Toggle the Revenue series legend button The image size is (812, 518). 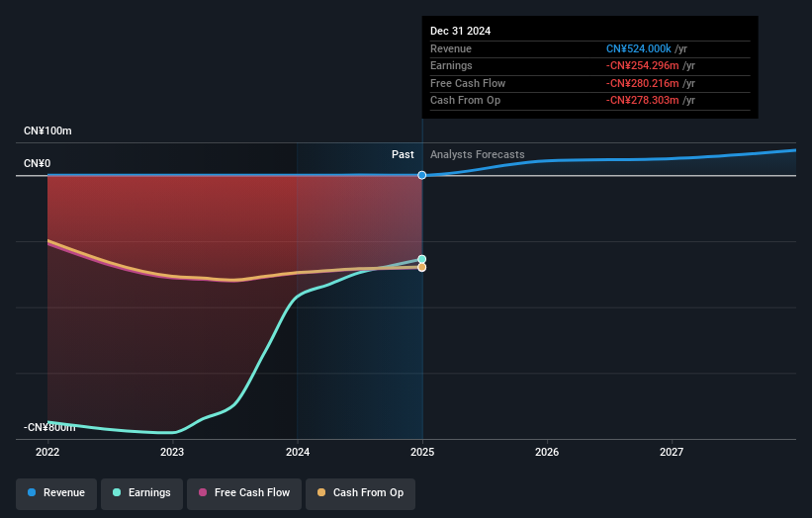click(x=56, y=493)
